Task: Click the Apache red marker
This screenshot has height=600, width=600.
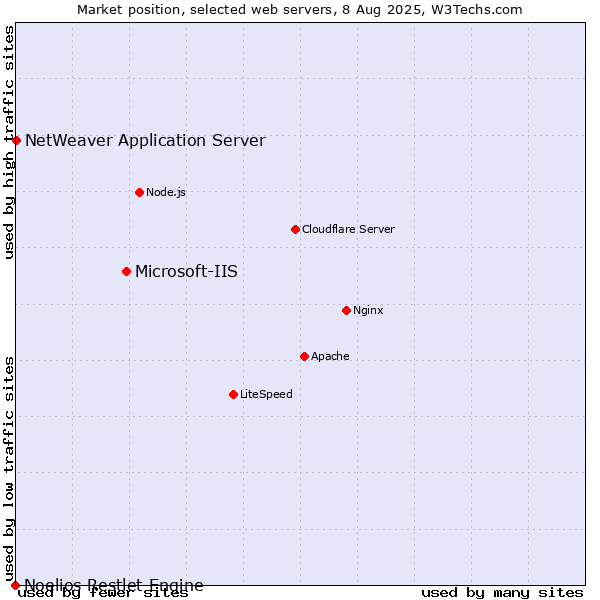Action: [x=305, y=357]
